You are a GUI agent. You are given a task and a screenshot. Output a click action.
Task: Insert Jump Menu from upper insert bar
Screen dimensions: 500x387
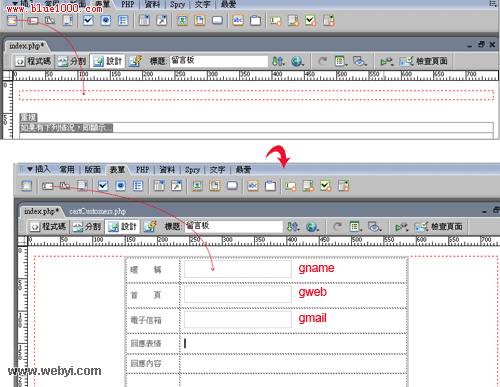pyautogui.click(x=162, y=21)
